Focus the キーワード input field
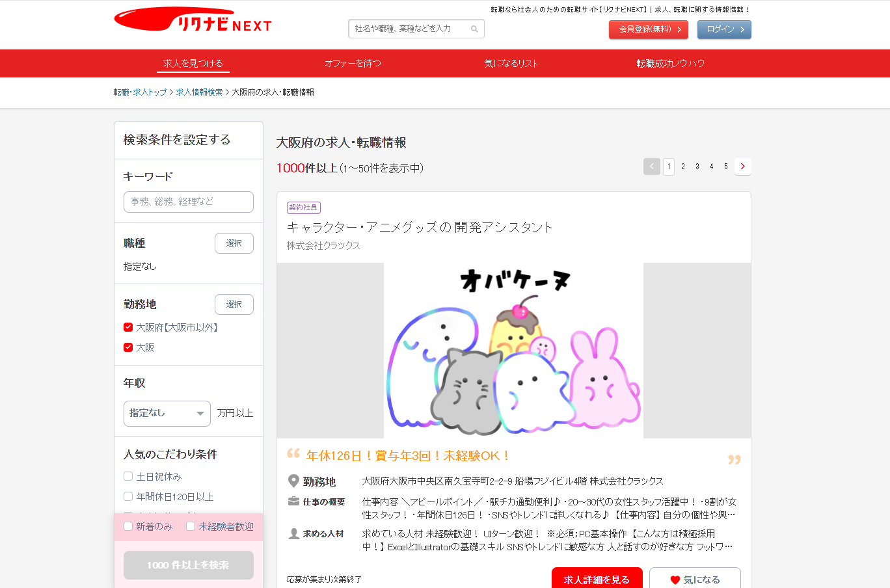The height and width of the screenshot is (588, 890). coord(189,202)
